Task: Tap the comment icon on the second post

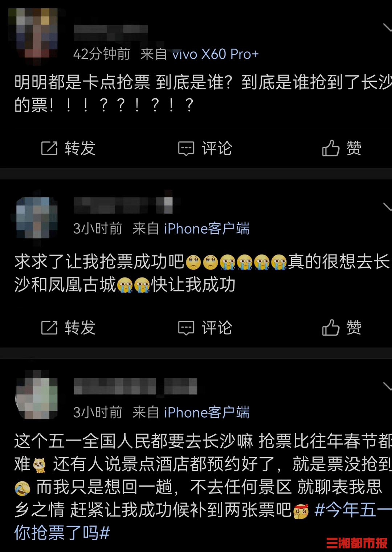Action: point(186,328)
